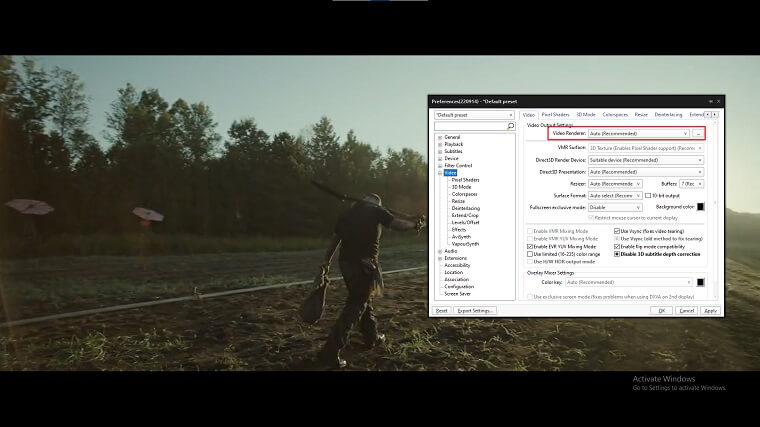The height and width of the screenshot is (427, 760).
Task: Click the Export Settings button
Action: click(x=475, y=311)
